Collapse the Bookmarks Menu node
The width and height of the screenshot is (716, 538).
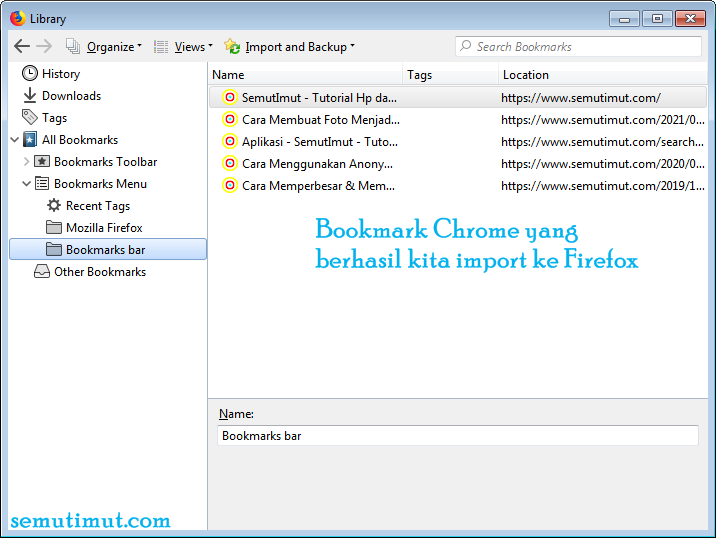click(x=26, y=184)
